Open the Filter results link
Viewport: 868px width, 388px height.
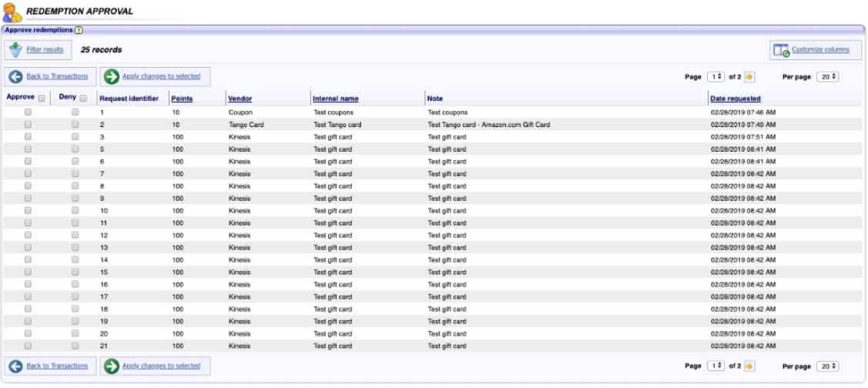click(45, 50)
